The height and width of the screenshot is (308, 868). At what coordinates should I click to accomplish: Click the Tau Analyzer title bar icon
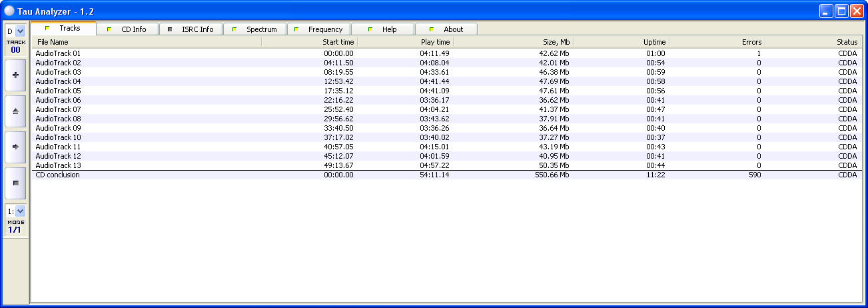click(x=9, y=10)
